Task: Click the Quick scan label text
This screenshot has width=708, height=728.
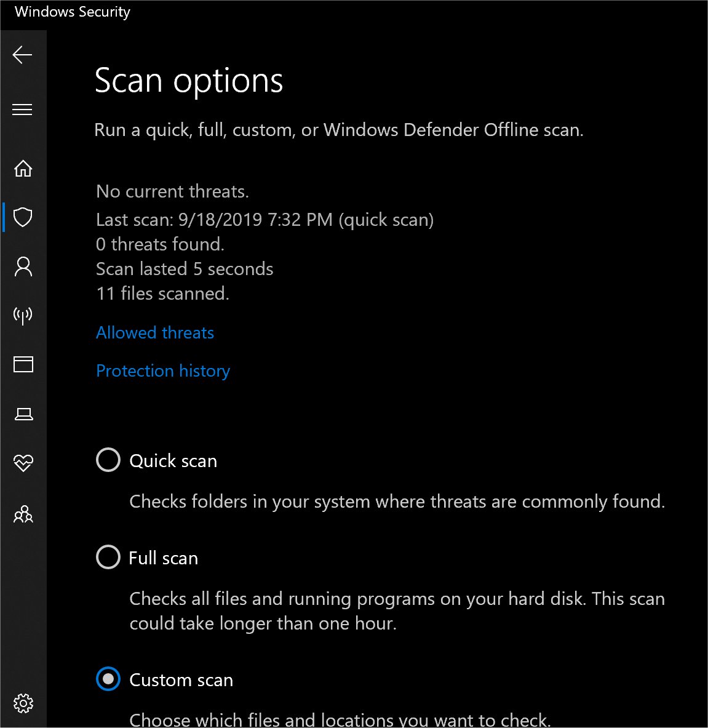Action: coord(173,460)
